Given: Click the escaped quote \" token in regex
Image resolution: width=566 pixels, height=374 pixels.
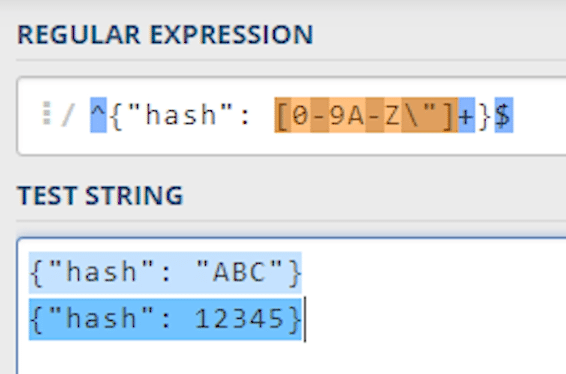Looking at the screenshot, I should 420,115.
